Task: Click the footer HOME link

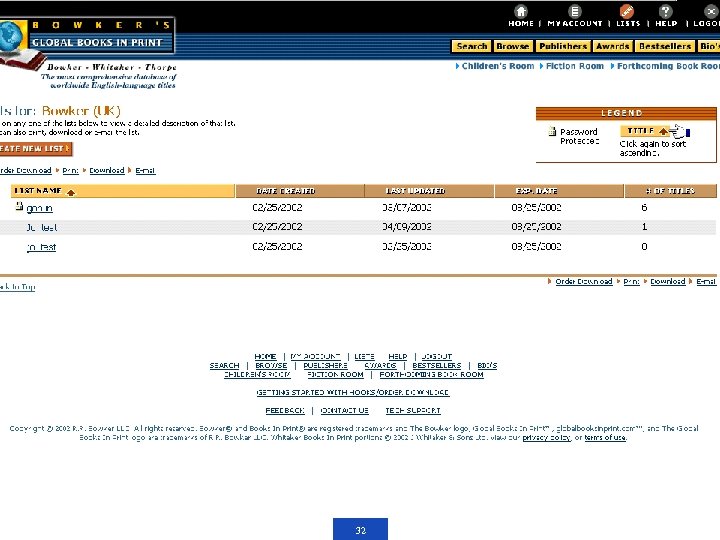Action: coord(265,356)
